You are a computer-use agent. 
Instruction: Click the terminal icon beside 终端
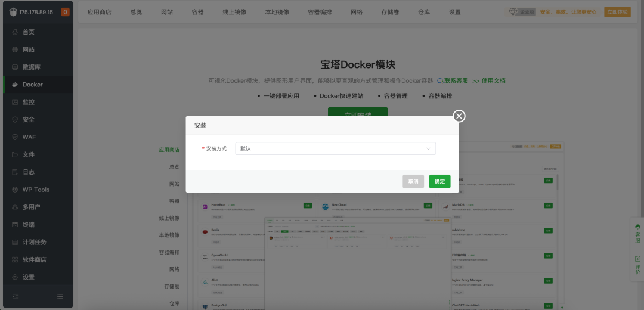(x=15, y=225)
